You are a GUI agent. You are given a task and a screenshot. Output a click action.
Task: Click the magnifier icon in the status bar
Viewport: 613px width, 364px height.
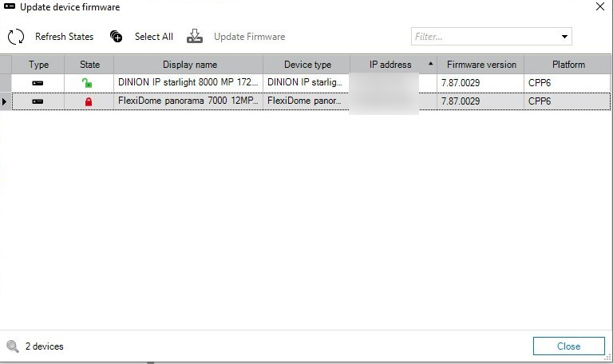coord(13,346)
